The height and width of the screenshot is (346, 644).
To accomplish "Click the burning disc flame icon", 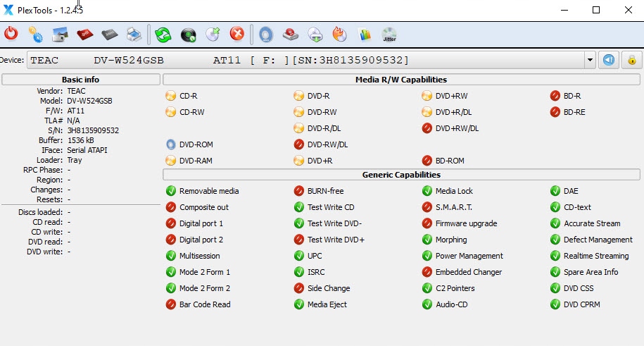I will pos(340,35).
